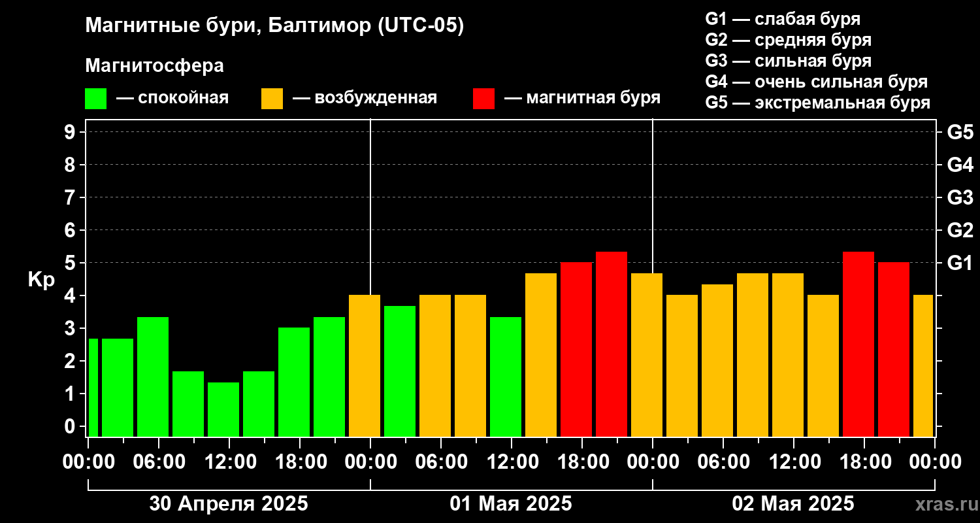Screen dimensions: 980x523
Task: Click the 12:00 time label of 01 Мая
Action: 512,462
